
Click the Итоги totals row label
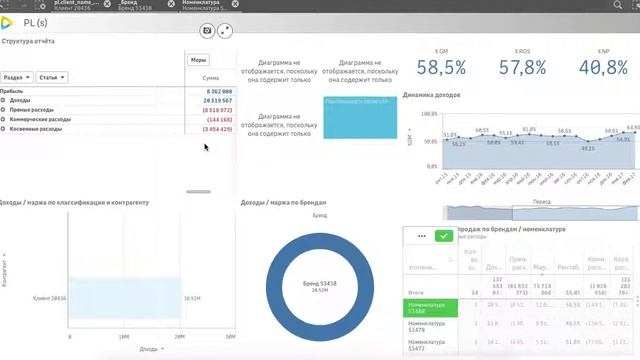[x=416, y=293]
